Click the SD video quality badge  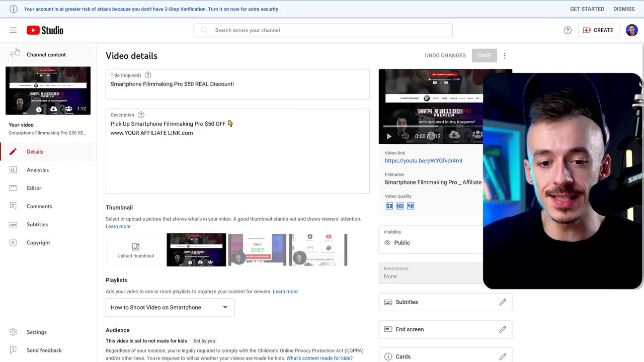pos(389,206)
